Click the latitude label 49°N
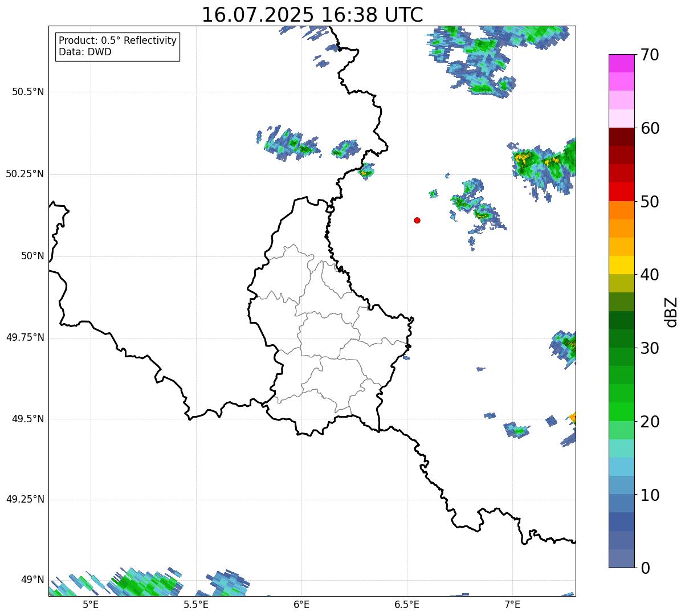The height and width of the screenshot is (616, 685). pyautogui.click(x=32, y=580)
